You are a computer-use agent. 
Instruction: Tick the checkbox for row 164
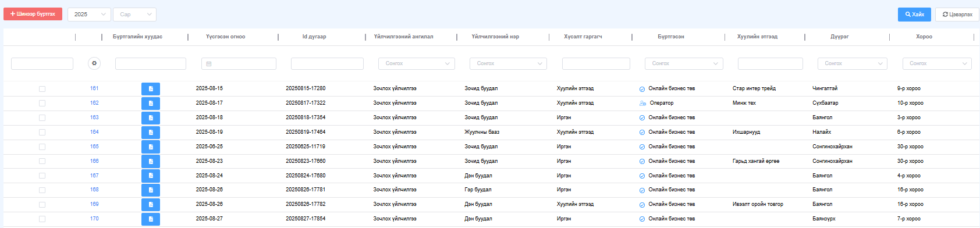(x=42, y=132)
